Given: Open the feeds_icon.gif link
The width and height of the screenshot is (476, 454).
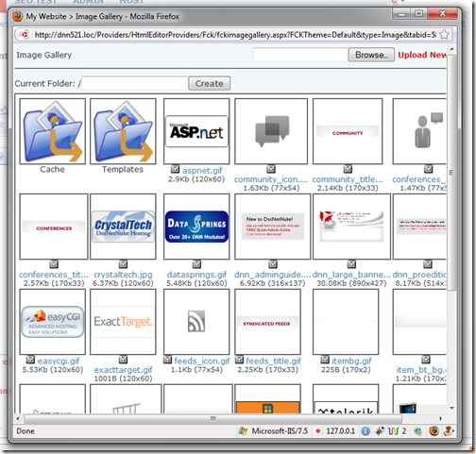Looking at the screenshot, I should pyautogui.click(x=202, y=361).
